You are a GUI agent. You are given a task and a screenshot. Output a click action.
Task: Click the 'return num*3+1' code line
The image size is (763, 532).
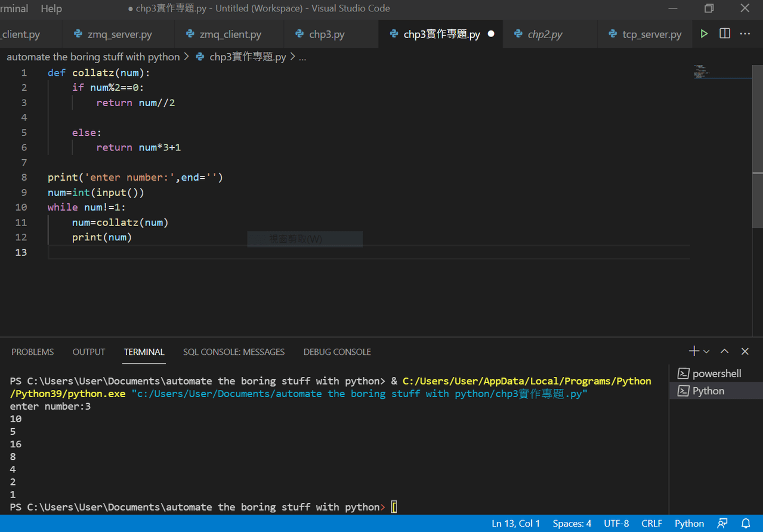pos(138,147)
